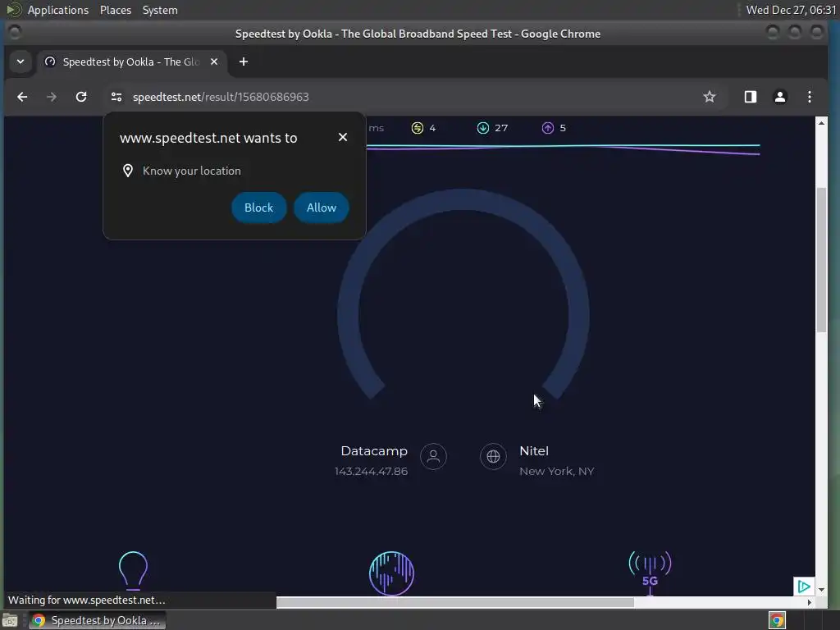
Task: Click the Chrome tray icon bottom right
Action: 777,620
